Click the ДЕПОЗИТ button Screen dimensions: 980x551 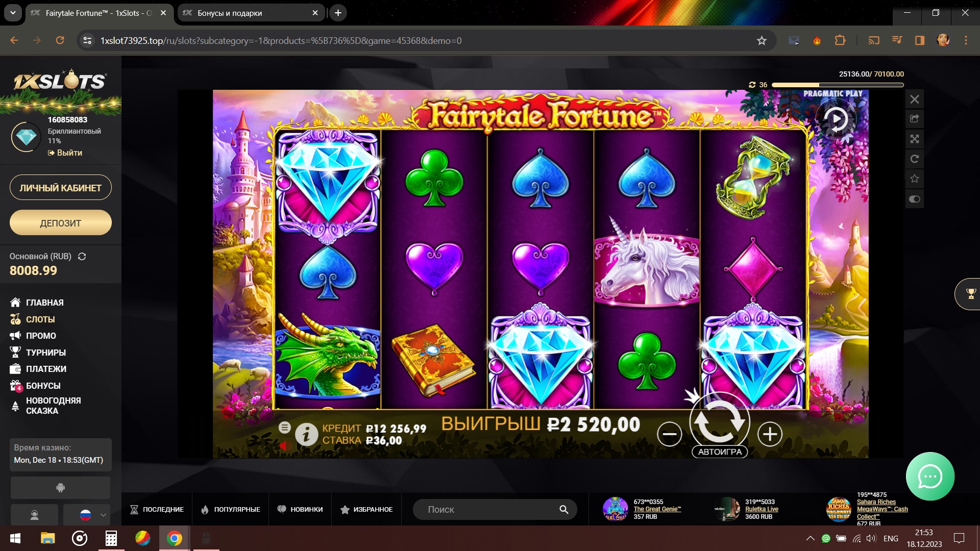tap(60, 223)
